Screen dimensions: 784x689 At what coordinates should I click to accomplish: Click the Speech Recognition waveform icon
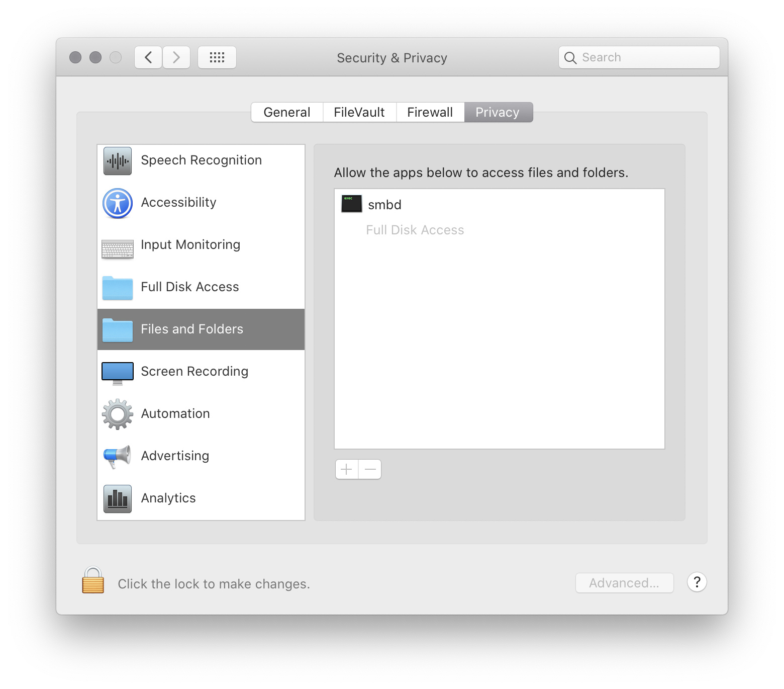[x=118, y=161]
